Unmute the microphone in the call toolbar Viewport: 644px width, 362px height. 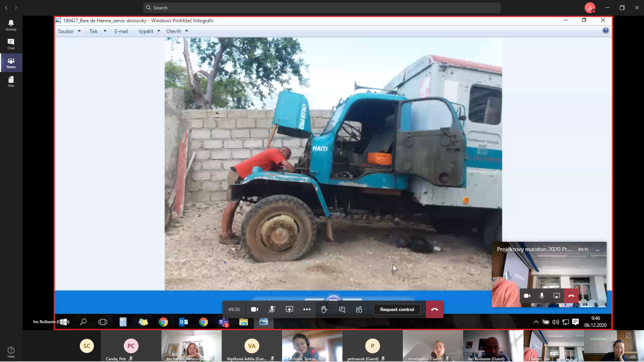coord(272,309)
